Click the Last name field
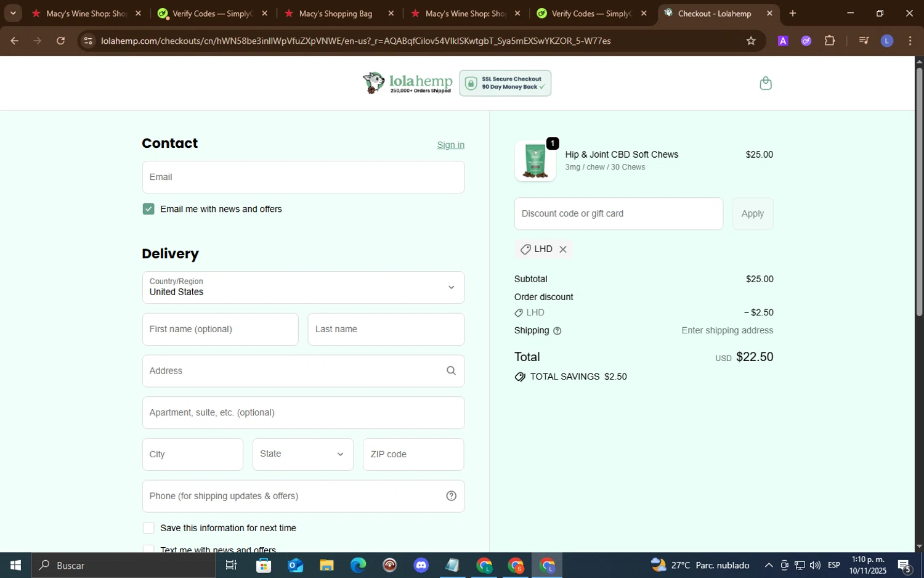The height and width of the screenshot is (578, 924). [386, 330]
